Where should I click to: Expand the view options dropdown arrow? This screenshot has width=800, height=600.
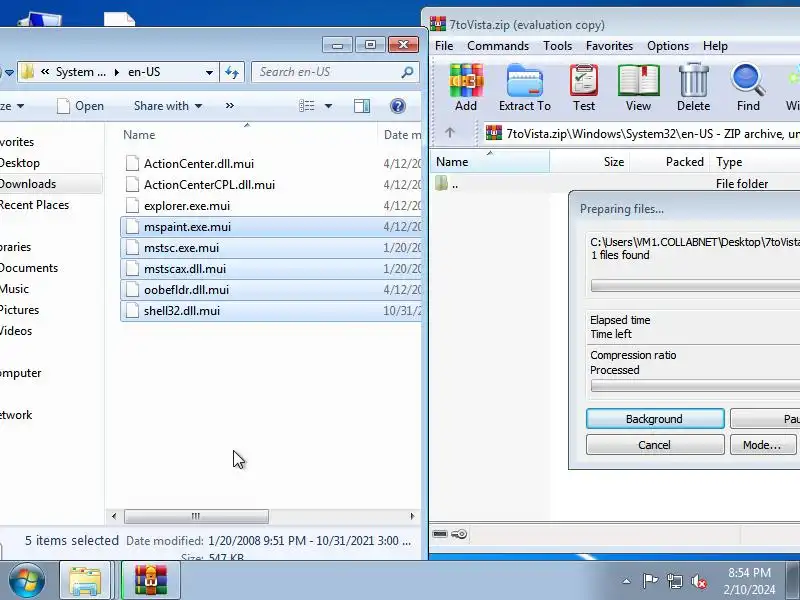328,106
